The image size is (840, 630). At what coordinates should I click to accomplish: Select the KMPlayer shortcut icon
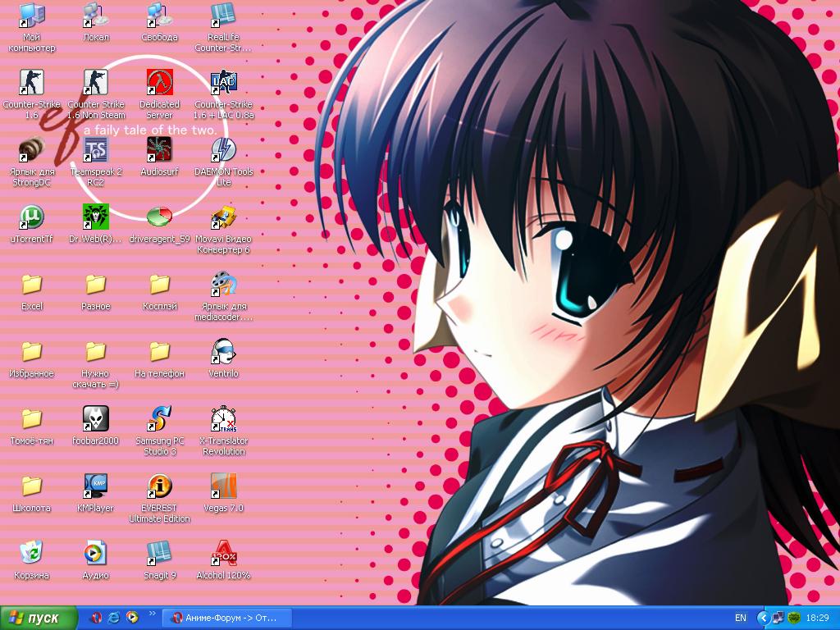point(96,486)
